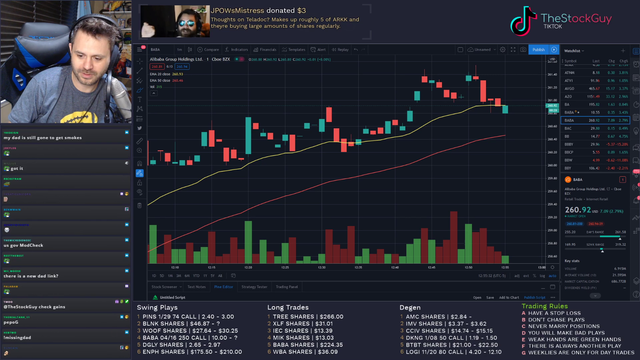Click Add to Chart in Pine Editor
Screen dimensions: 640x360
coord(509,298)
